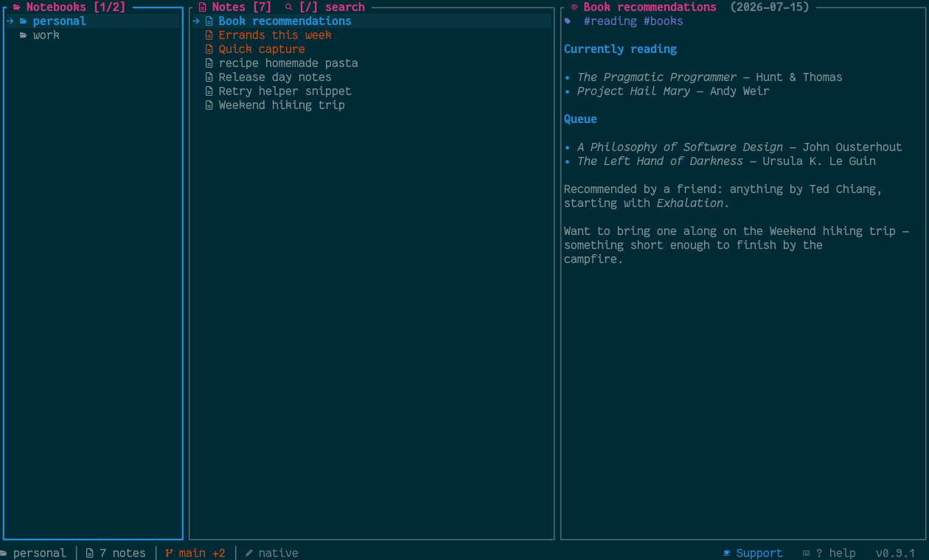929x560 pixels.
Task: Open the recipe homemade pasta note
Action: coord(372,63)
